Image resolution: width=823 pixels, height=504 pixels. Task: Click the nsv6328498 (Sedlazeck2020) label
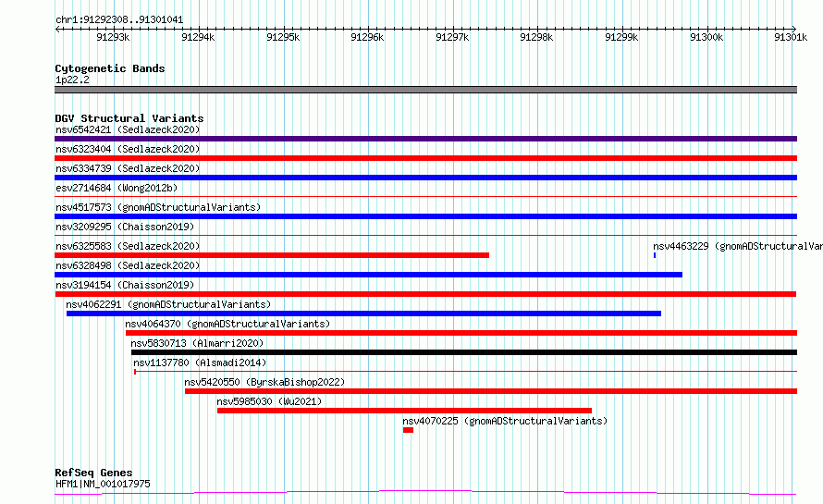[x=128, y=265]
